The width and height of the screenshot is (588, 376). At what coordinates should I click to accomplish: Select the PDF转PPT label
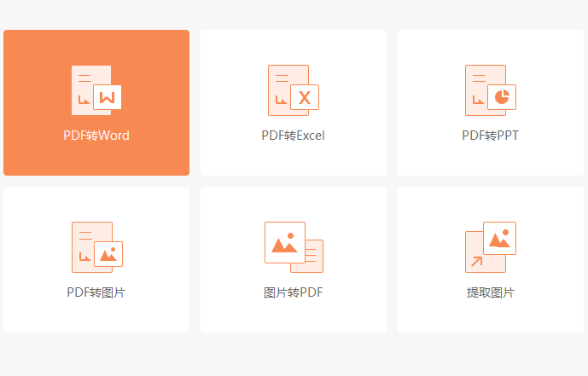coord(491,136)
